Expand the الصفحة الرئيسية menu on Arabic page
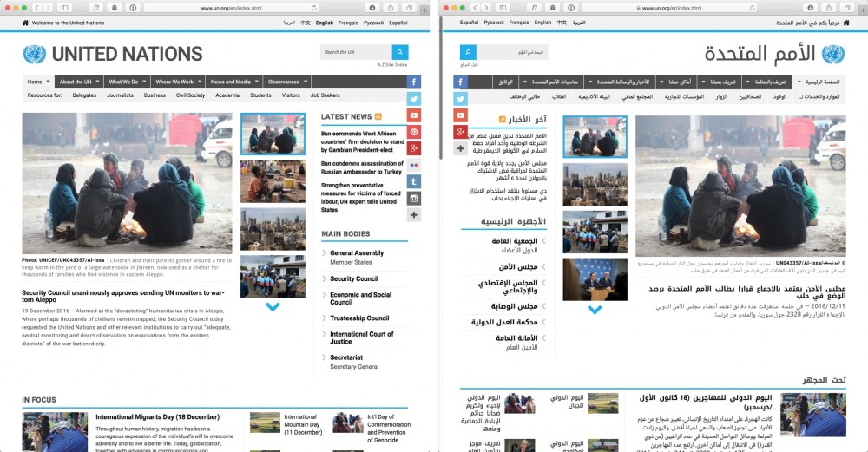This screenshot has height=452, width=868. click(x=819, y=82)
